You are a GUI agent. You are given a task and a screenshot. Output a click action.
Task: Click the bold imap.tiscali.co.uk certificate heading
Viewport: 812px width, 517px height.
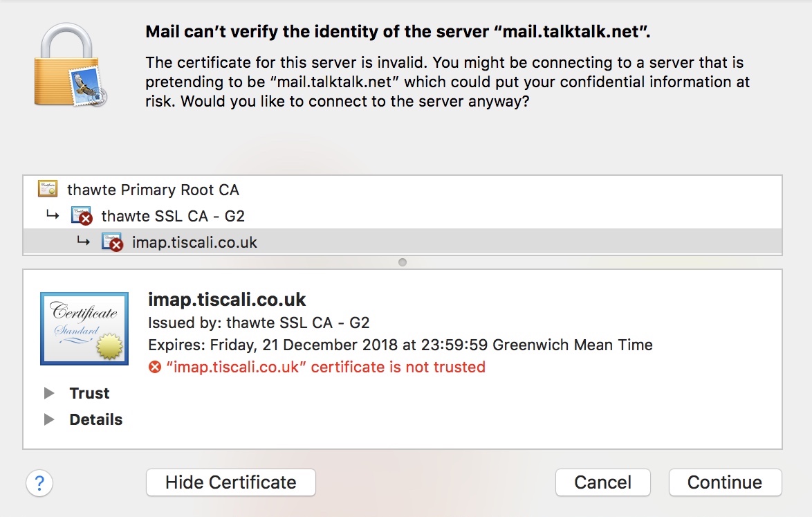click(x=227, y=300)
